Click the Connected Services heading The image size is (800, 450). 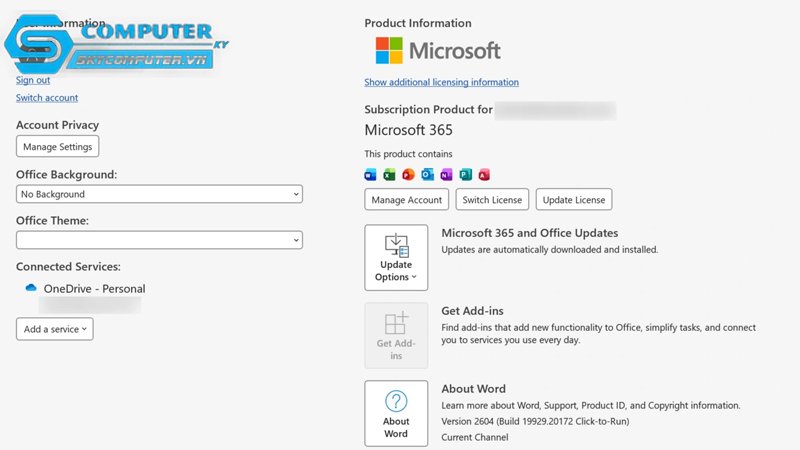(68, 266)
